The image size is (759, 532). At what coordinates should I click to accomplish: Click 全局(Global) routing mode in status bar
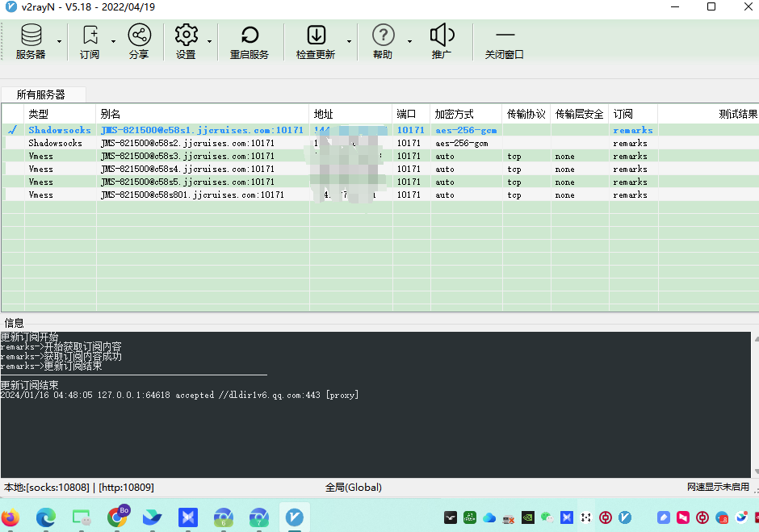coord(354,487)
